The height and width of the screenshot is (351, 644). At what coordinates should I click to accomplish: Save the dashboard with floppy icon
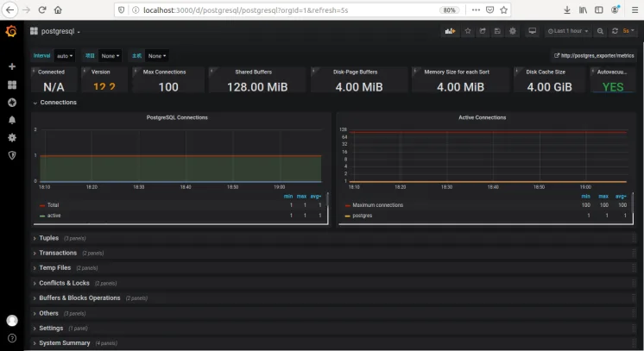(497, 31)
